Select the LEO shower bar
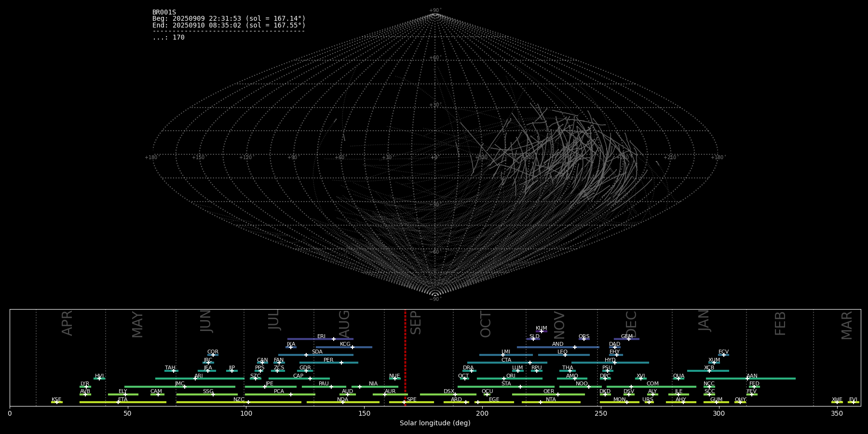Viewport: 868px width, 434px height. point(564,355)
